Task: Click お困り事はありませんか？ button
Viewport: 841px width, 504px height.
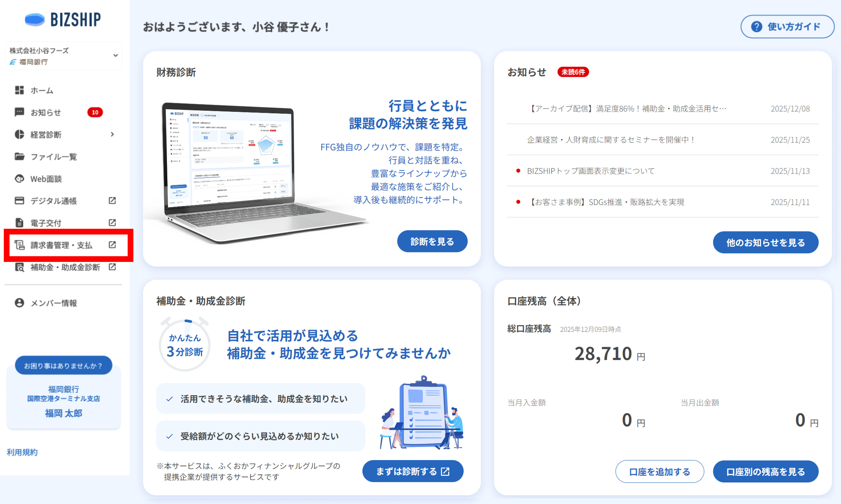Action: tap(64, 365)
